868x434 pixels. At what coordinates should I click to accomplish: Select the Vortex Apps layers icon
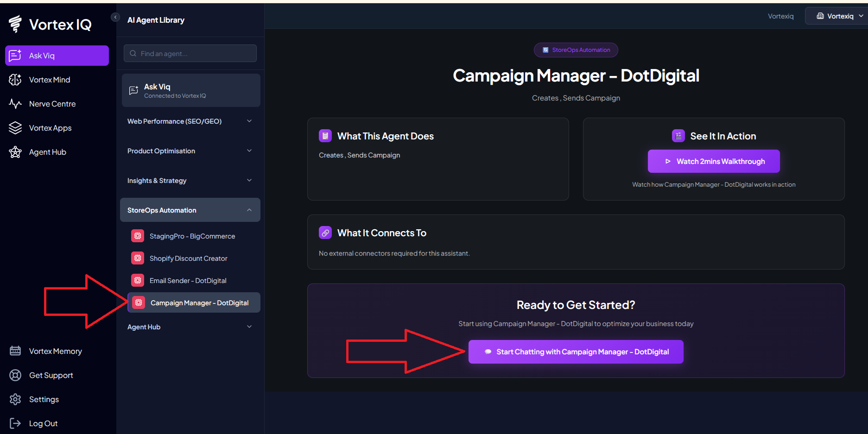15,127
